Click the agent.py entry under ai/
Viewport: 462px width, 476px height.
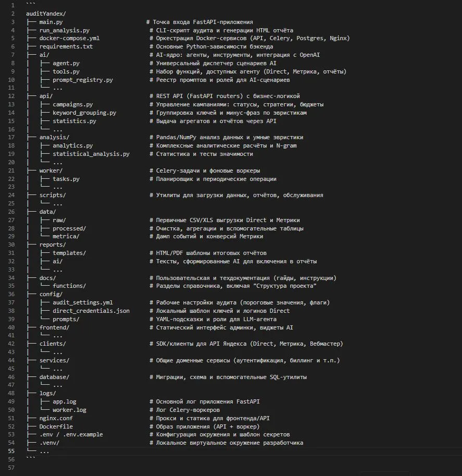coord(66,63)
